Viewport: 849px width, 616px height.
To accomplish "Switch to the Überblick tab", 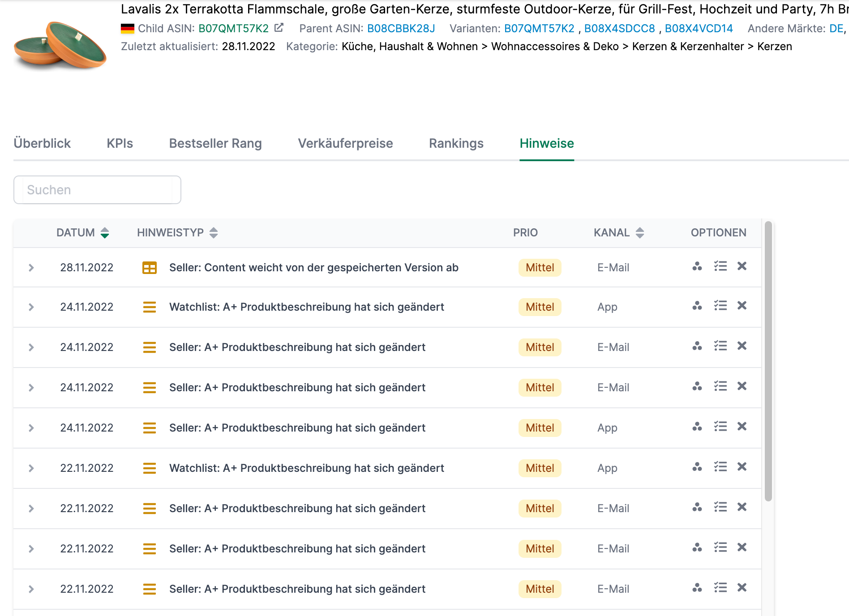I will 42,143.
